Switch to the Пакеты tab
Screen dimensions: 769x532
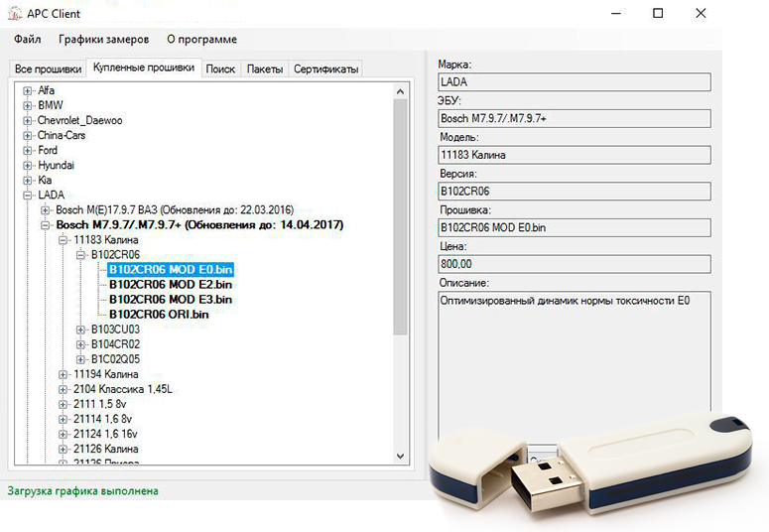264,69
